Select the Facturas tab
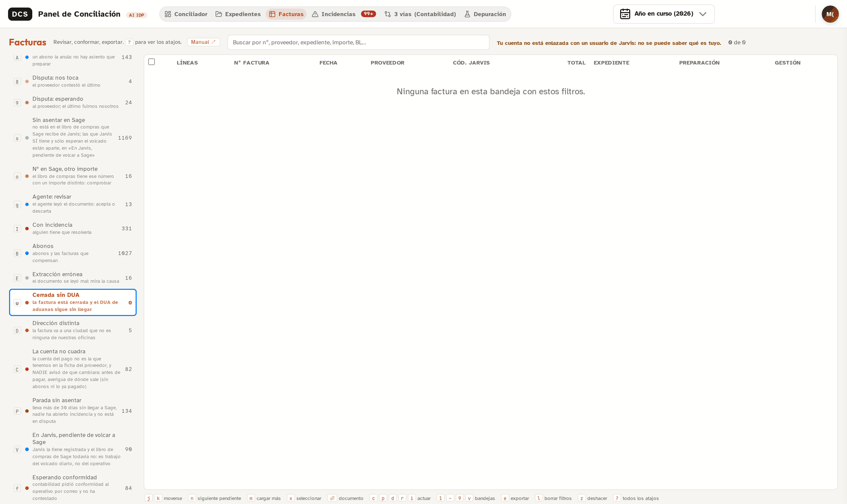 286,14
